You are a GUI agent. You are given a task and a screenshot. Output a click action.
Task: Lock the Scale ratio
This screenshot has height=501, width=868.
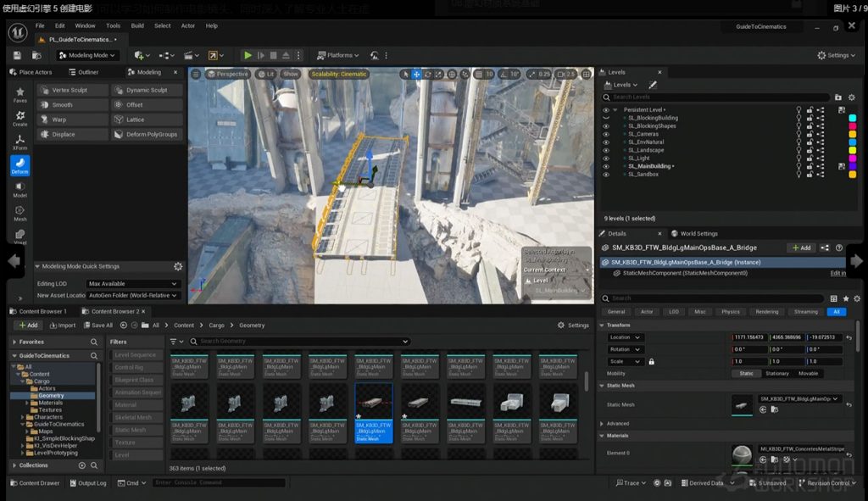coord(652,361)
